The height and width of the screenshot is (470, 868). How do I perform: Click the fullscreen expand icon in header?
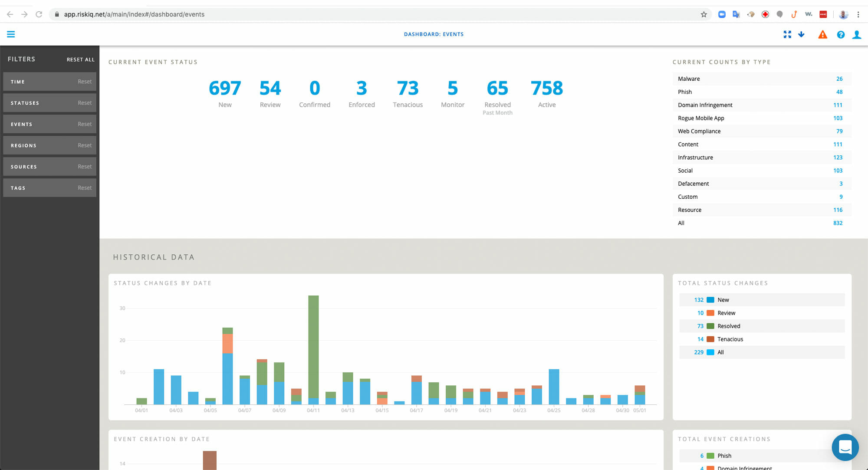[787, 34]
